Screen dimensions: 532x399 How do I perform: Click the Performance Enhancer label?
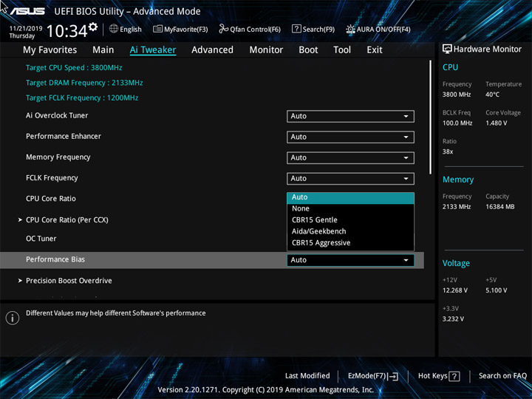click(64, 137)
